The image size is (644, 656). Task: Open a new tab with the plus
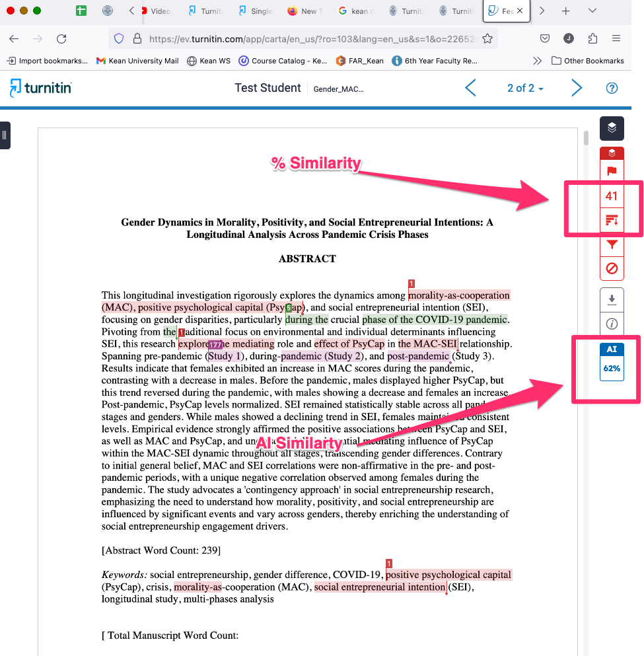[566, 11]
